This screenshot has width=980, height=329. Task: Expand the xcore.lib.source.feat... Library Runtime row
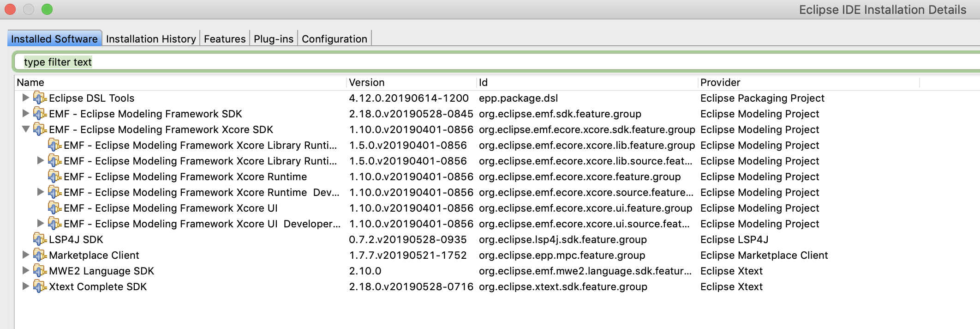pyautogui.click(x=41, y=160)
